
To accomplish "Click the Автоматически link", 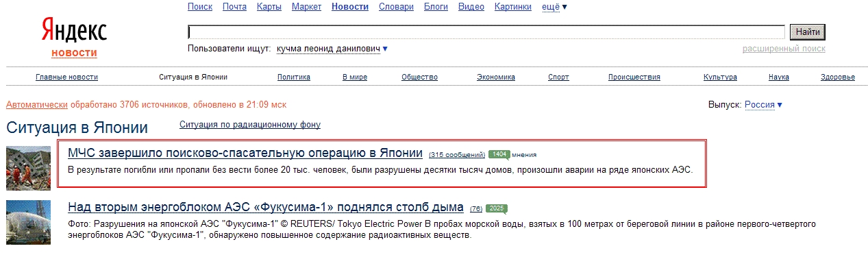I will pyautogui.click(x=37, y=105).
